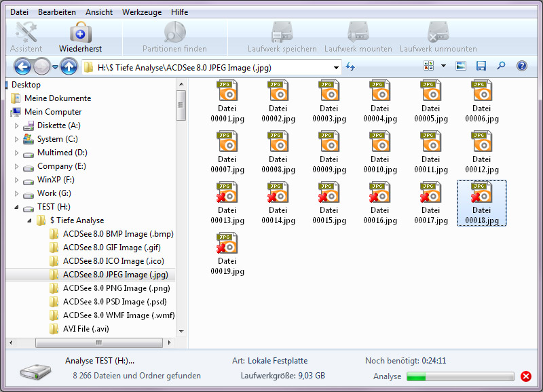
Task: Open the address path dropdown
Action: 337,67
